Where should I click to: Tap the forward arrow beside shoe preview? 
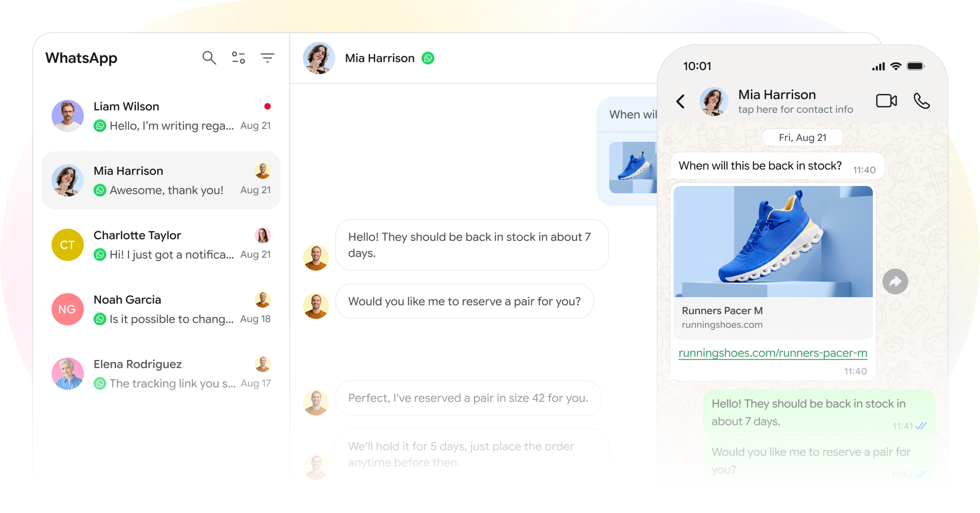click(895, 281)
